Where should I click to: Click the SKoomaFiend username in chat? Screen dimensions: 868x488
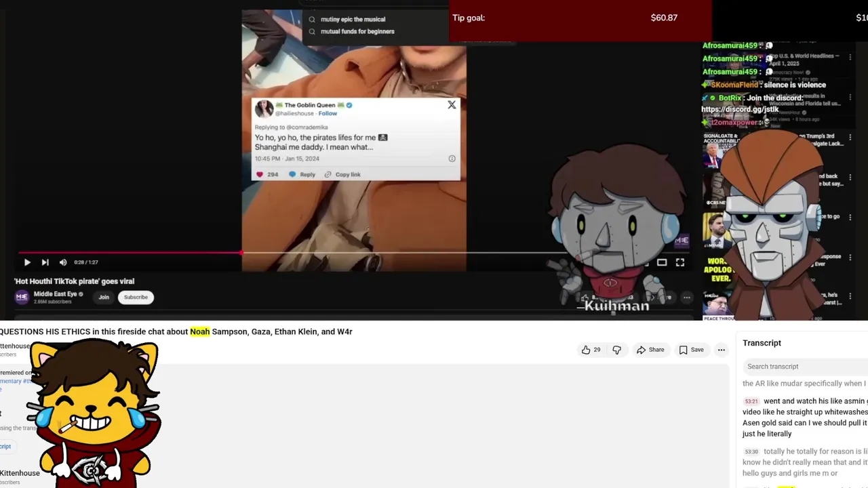(x=734, y=85)
